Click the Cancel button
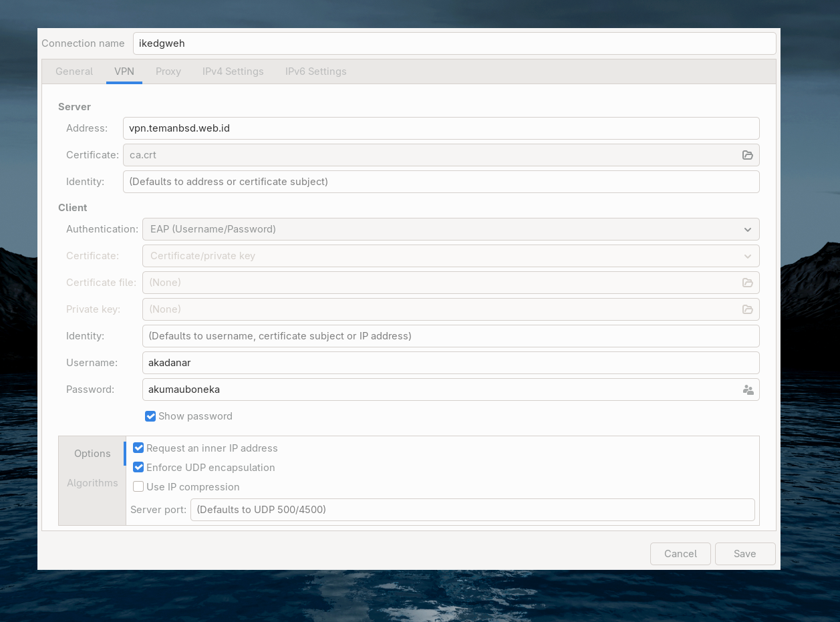 pos(680,554)
